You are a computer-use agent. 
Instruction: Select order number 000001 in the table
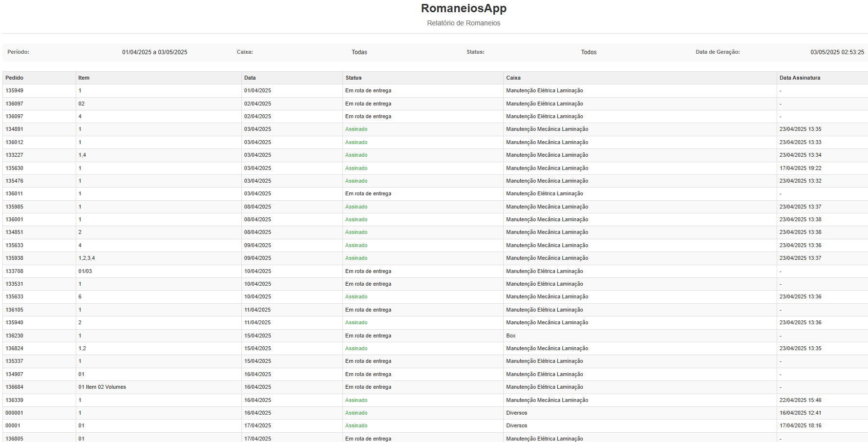15,413
